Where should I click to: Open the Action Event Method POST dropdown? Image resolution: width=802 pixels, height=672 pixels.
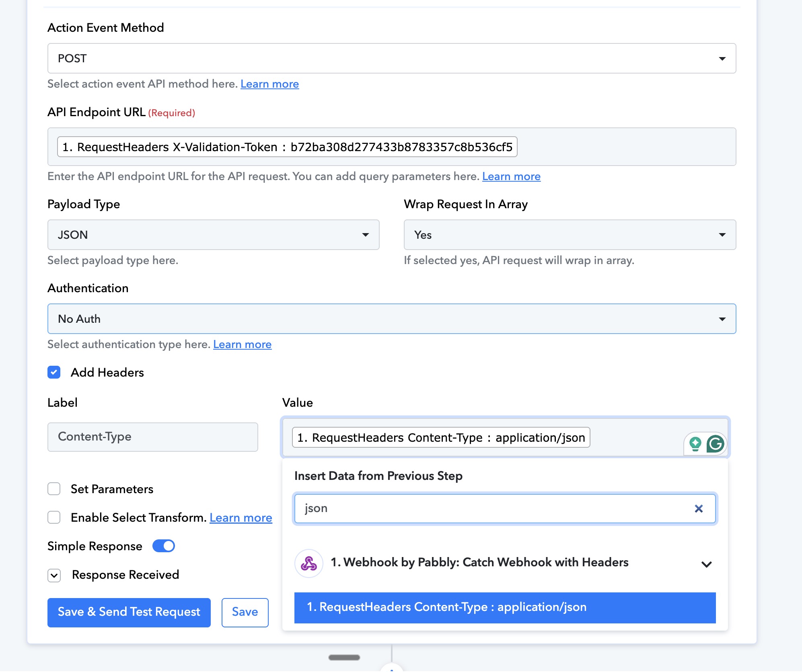tap(391, 58)
